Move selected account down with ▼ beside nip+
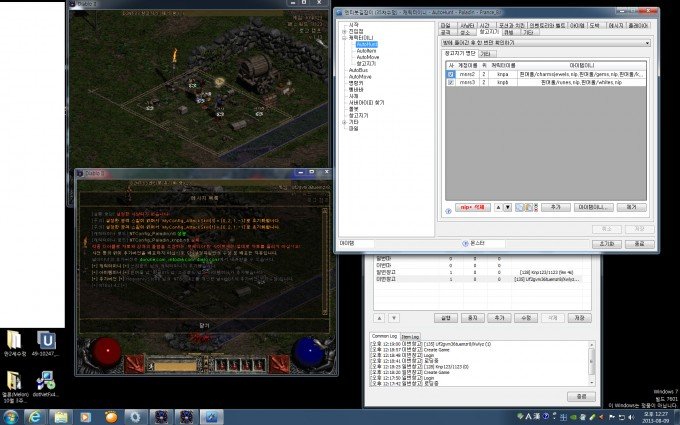This screenshot has height=425, width=680. [x=507, y=208]
